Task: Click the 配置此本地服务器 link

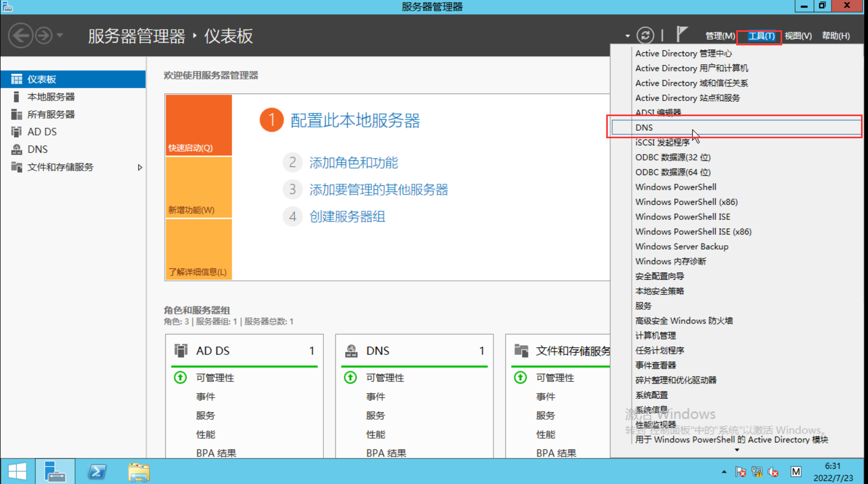Action: (355, 120)
